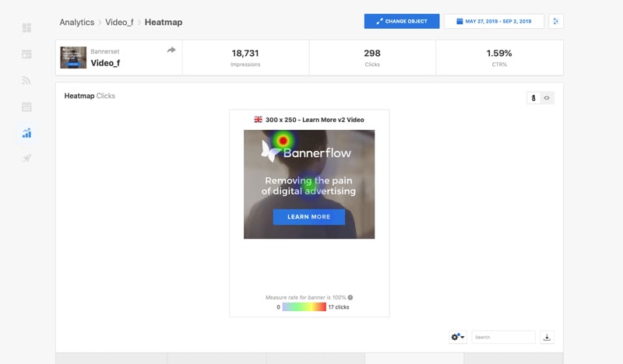This screenshot has height=364, width=623.
Task: Toggle the eye visibility view in heatmap
Action: click(x=547, y=98)
